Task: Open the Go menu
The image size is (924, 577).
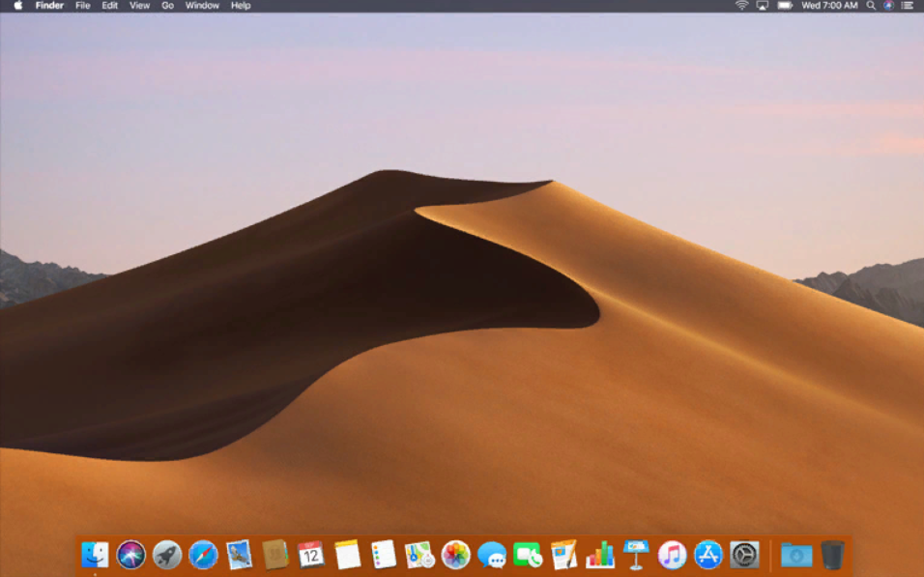Action: click(x=167, y=5)
